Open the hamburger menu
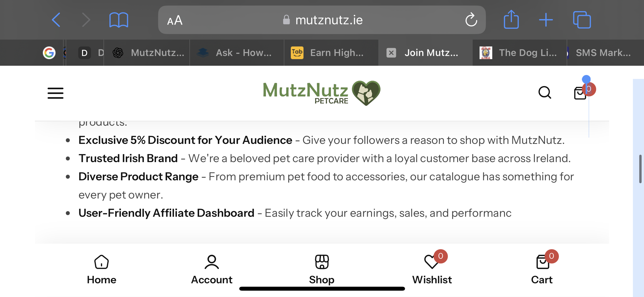The image size is (644, 297). tap(56, 93)
